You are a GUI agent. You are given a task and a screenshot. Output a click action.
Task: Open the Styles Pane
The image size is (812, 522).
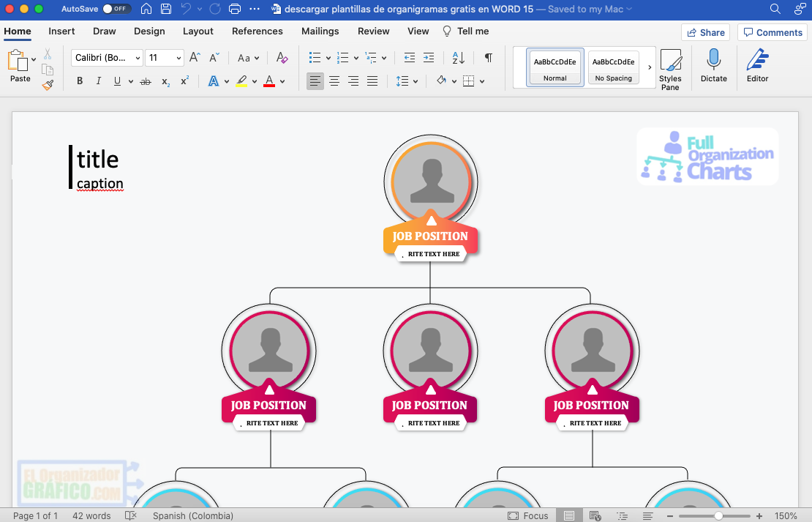click(670, 70)
